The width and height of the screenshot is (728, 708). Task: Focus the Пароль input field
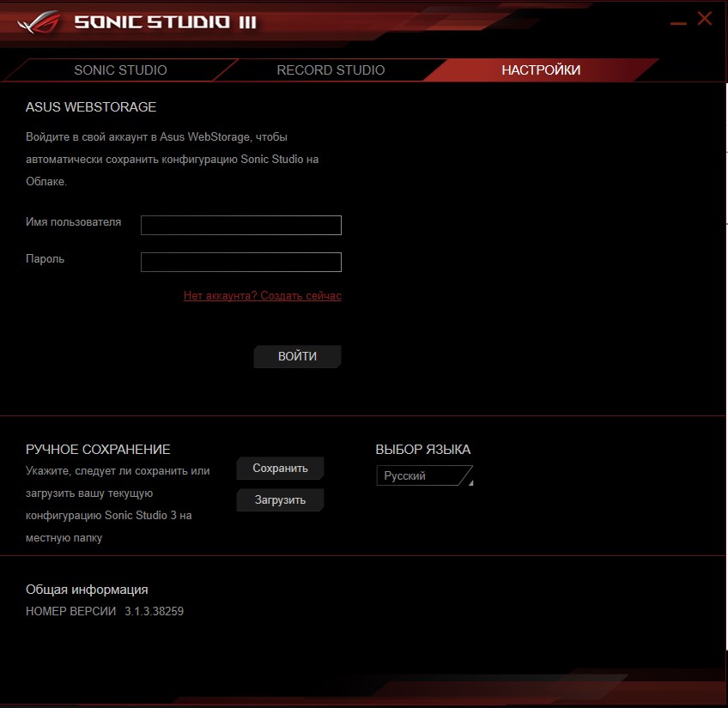pos(241,263)
